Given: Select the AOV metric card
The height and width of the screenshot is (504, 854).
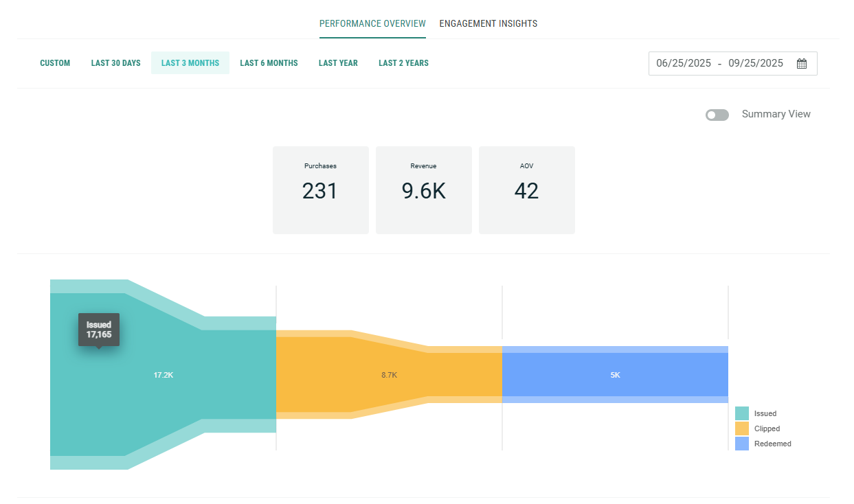Looking at the screenshot, I should click(x=526, y=190).
